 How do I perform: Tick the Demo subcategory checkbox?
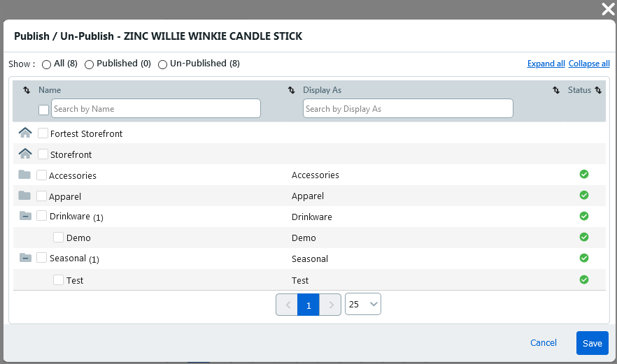(59, 238)
